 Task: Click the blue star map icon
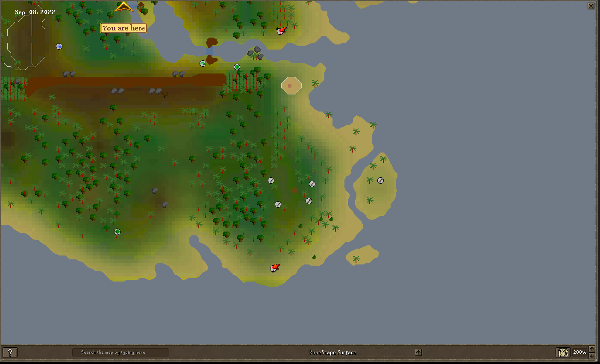point(59,46)
